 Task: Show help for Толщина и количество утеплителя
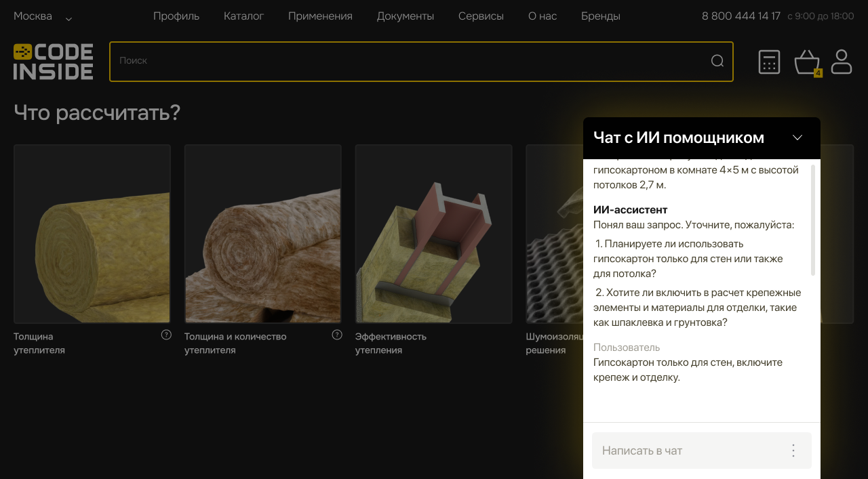[x=337, y=335]
